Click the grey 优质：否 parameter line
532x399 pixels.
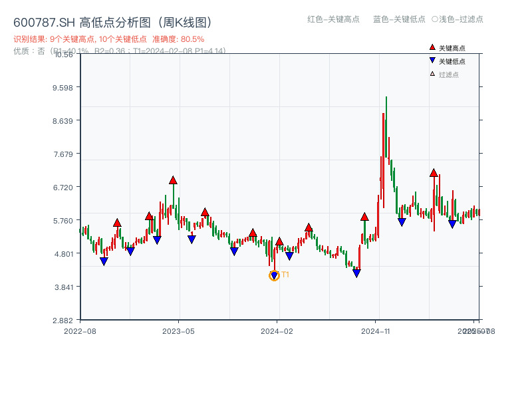[120, 51]
